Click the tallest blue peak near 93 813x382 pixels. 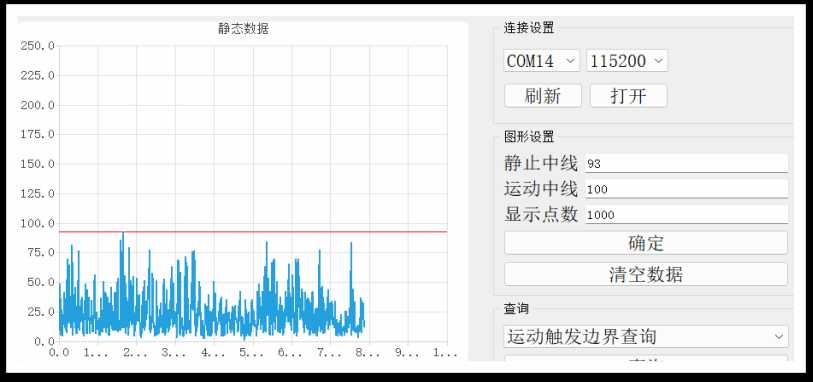122,234
